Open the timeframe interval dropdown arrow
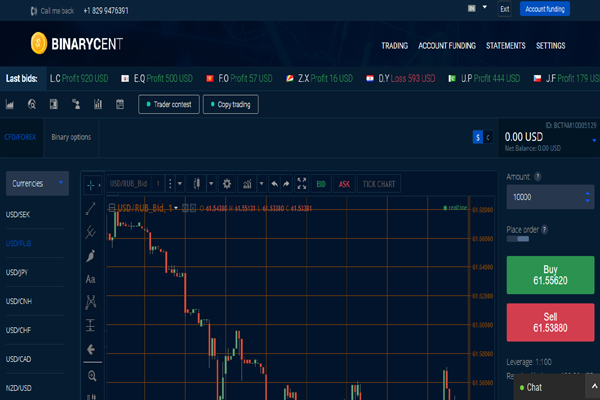 pos(179,184)
